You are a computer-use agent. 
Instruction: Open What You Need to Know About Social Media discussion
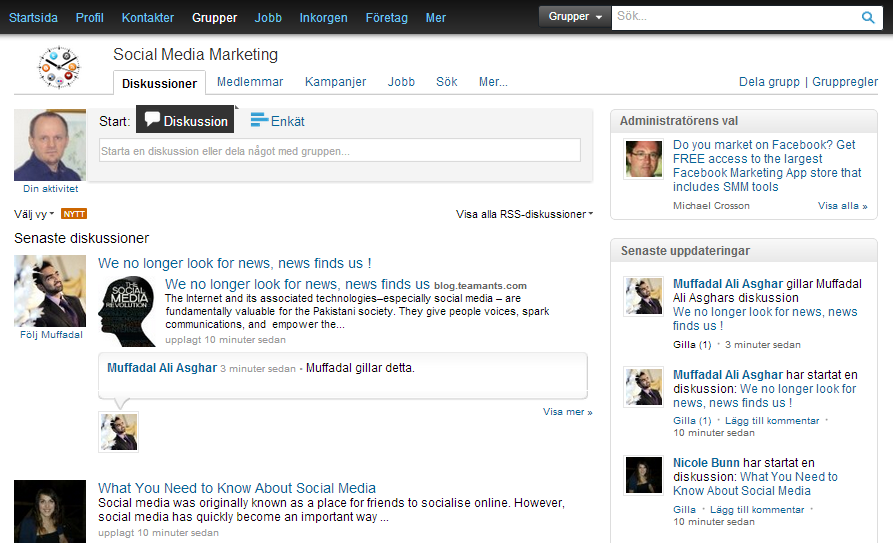[x=237, y=488]
